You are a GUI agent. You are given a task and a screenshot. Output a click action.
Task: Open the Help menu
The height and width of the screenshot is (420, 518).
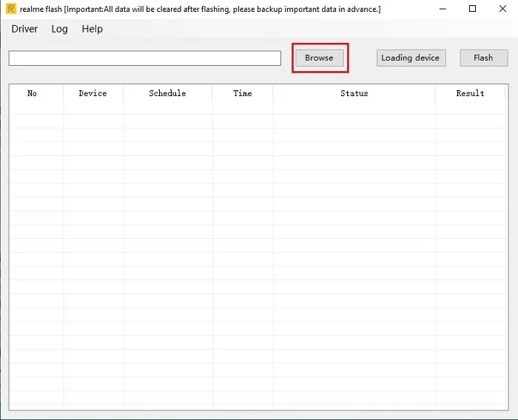point(92,29)
